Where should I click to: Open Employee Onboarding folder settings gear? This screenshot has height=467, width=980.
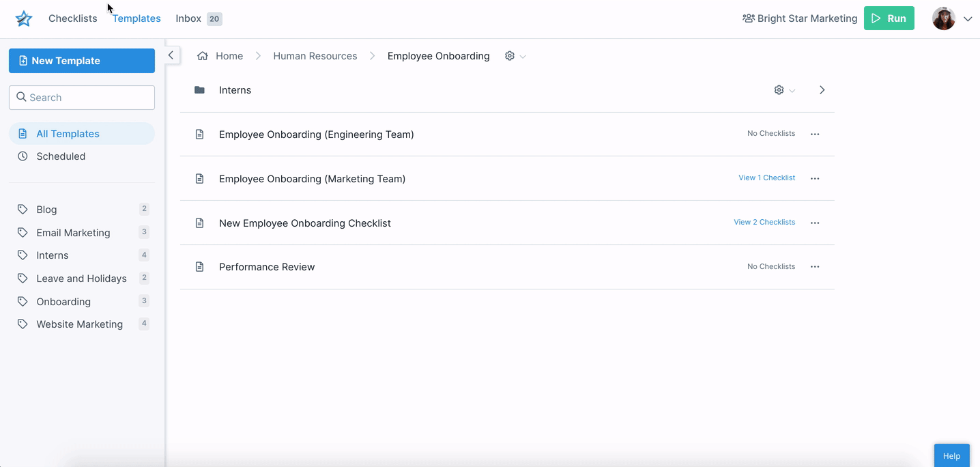[510, 56]
